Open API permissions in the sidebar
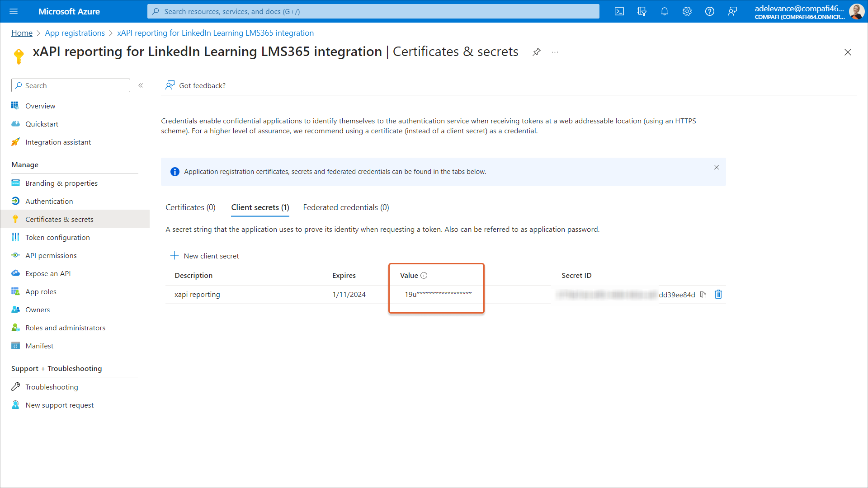 click(51, 255)
